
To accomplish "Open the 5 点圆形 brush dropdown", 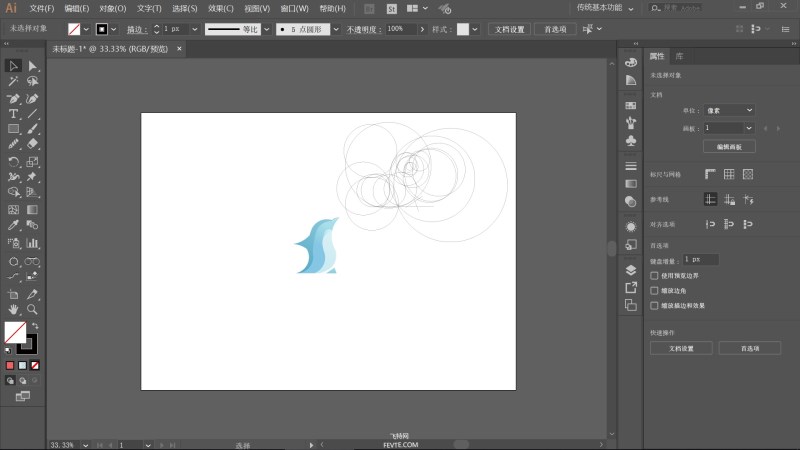I will (x=336, y=29).
